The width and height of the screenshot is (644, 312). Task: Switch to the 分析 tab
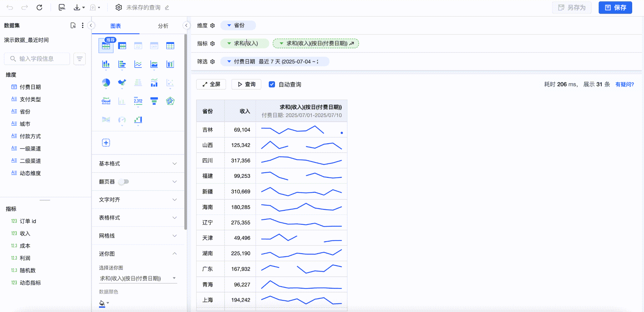163,26
